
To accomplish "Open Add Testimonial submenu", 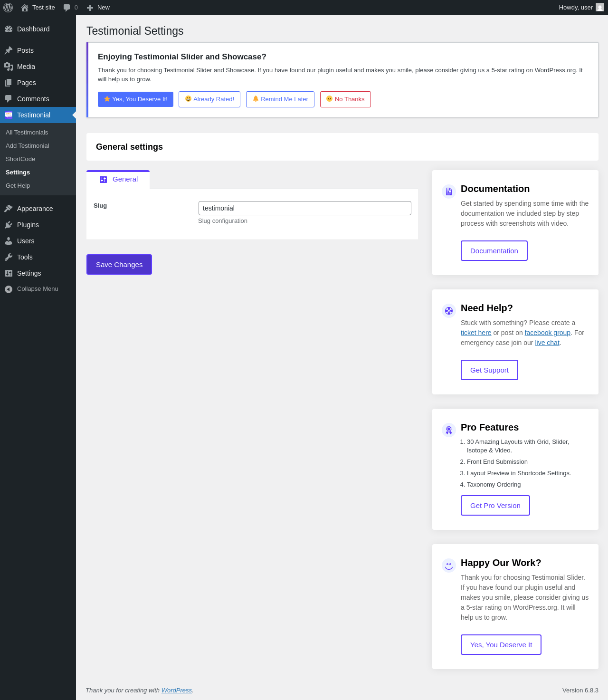I will (27, 146).
